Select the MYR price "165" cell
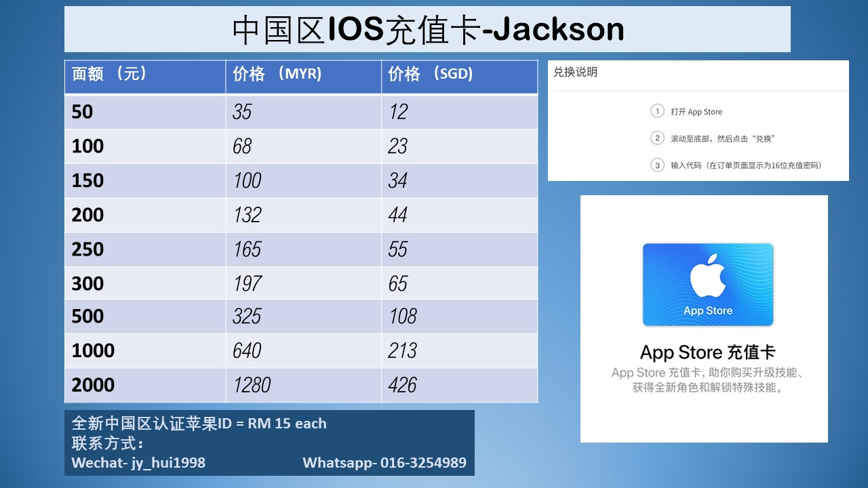Screen dimensions: 868x488 pos(304,249)
